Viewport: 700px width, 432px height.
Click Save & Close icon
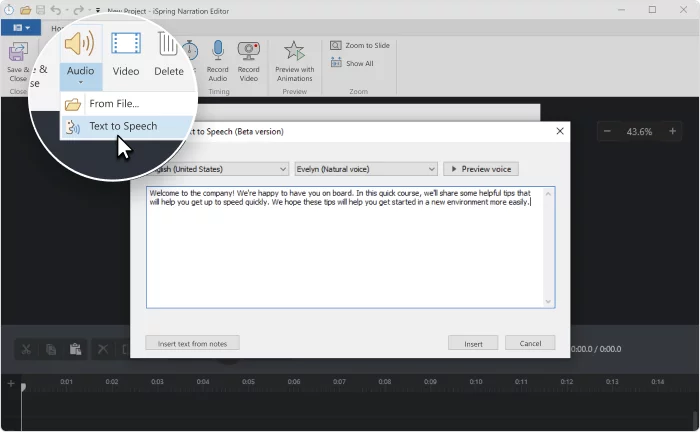pyautogui.click(x=18, y=52)
